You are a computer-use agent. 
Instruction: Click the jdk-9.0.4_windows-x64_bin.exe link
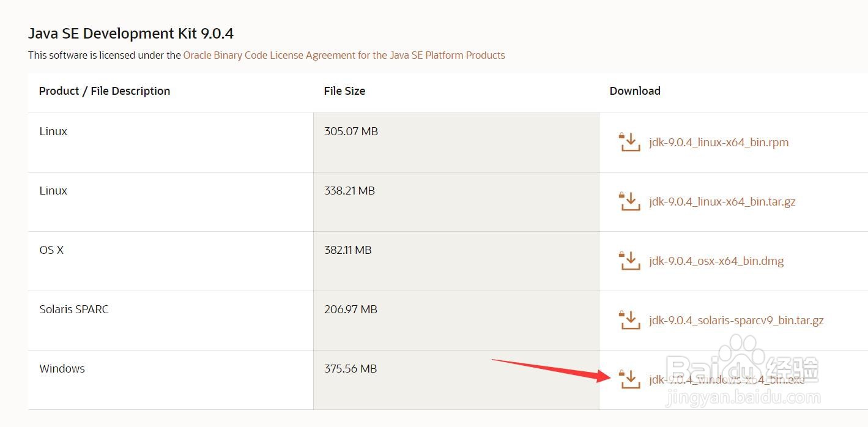(727, 380)
